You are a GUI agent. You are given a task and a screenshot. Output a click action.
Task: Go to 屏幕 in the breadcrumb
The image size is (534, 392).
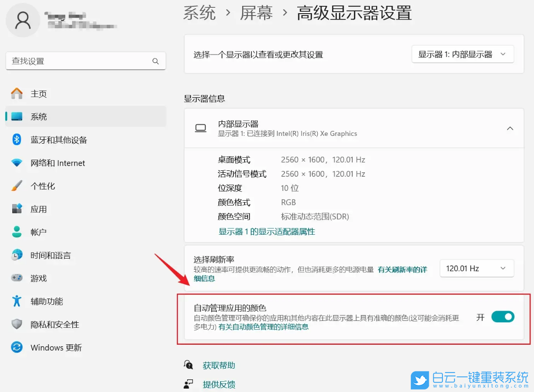255,14
